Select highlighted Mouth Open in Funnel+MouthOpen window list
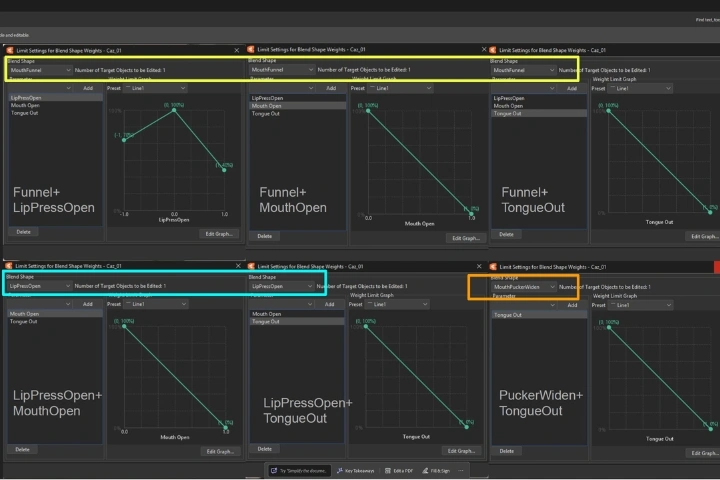The image size is (720, 480). 298,106
